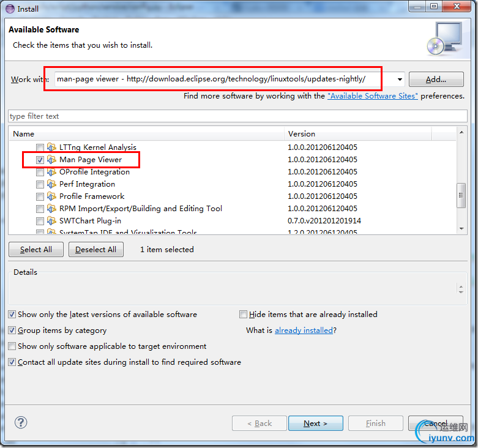Check the Perf Integration checkbox
This screenshot has height=448, width=478.
(x=40, y=184)
